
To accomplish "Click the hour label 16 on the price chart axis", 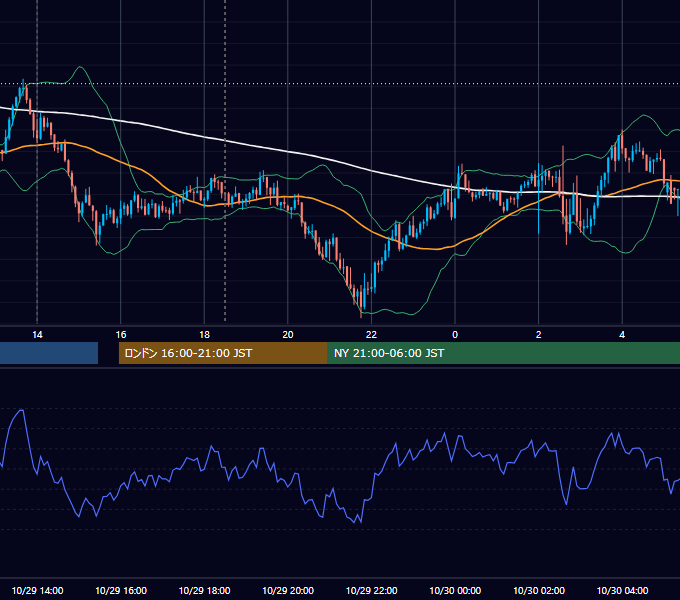I will 121,335.
